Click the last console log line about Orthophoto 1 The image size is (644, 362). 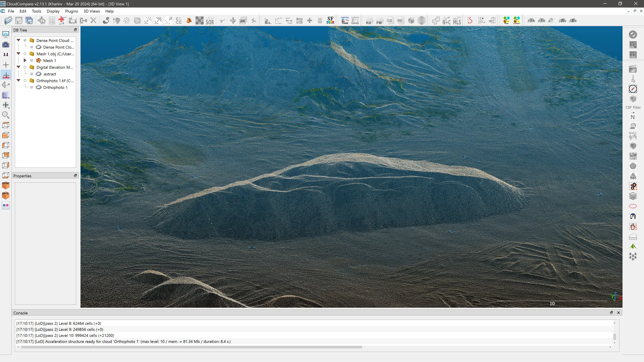click(x=123, y=342)
